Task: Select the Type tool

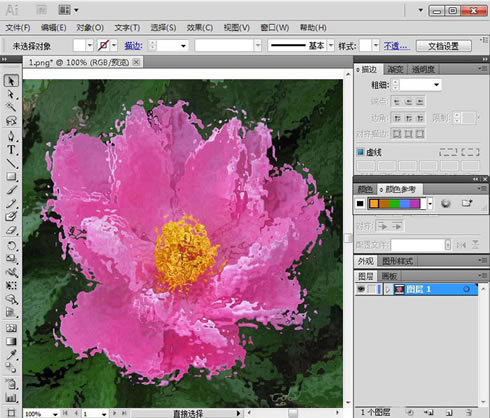Action: point(11,150)
